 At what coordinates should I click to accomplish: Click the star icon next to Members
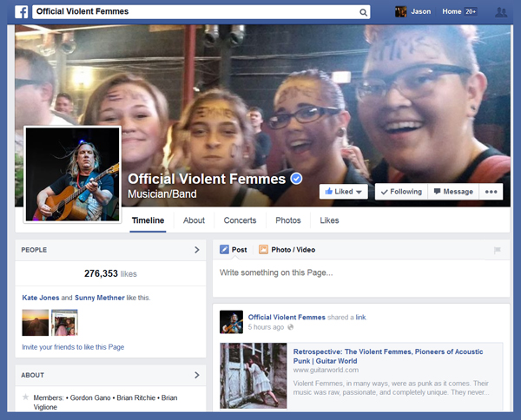[25, 397]
